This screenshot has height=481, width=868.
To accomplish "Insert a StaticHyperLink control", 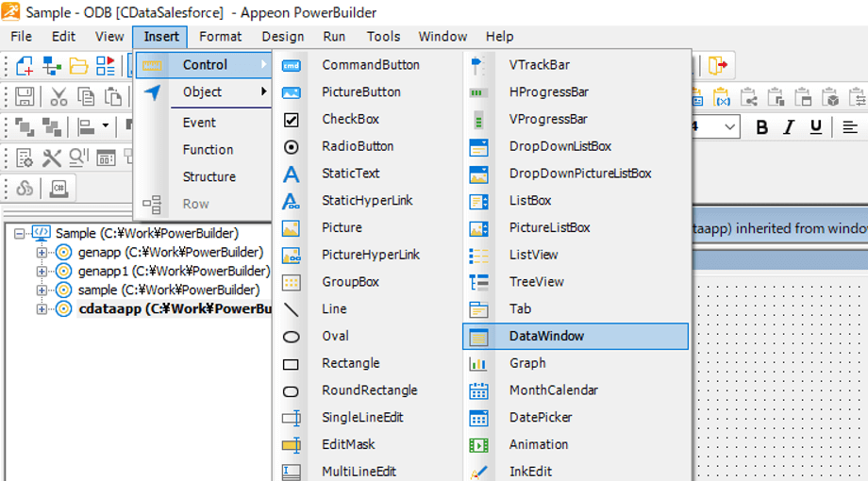I will pyautogui.click(x=368, y=200).
